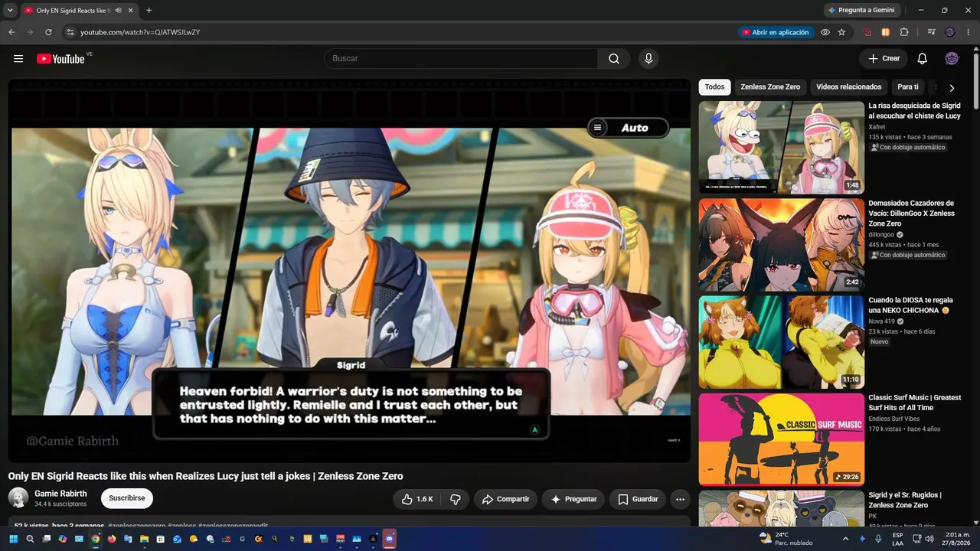
Task: Select the Videos relacionados filter chip
Action: [848, 87]
